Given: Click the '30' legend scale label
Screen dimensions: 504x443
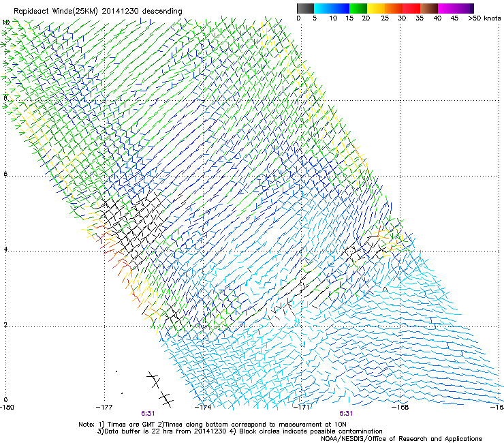Looking at the screenshot, I should pyautogui.click(x=402, y=18).
